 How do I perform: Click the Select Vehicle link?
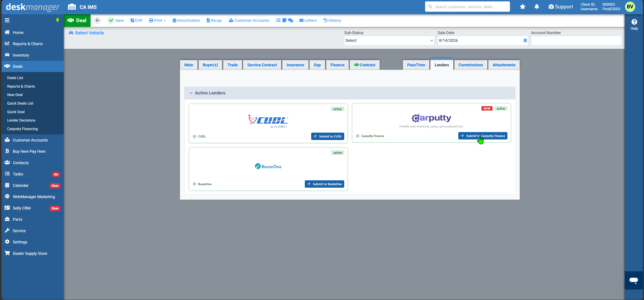click(x=86, y=33)
